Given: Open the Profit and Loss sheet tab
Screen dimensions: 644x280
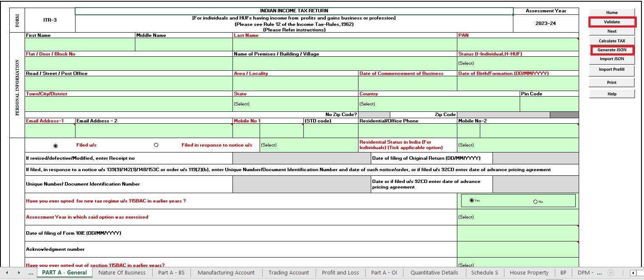Looking at the screenshot, I should point(340,273).
